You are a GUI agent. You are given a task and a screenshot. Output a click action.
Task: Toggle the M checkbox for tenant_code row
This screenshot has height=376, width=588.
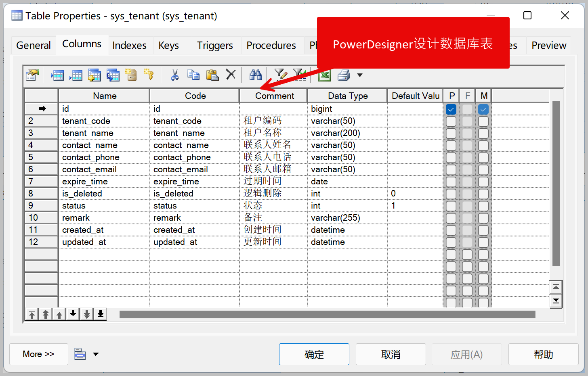pyautogui.click(x=483, y=121)
